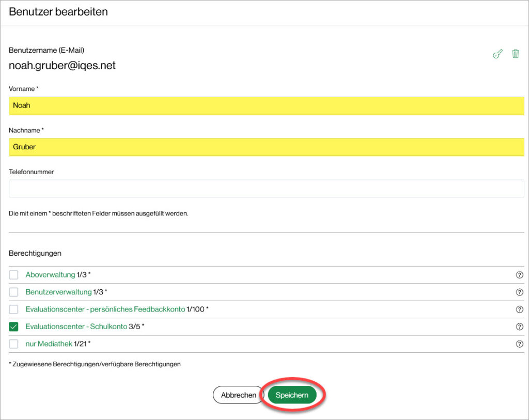Open help icon for Benutzerverwaltung
Screen dimensions: 529x420
point(520,292)
